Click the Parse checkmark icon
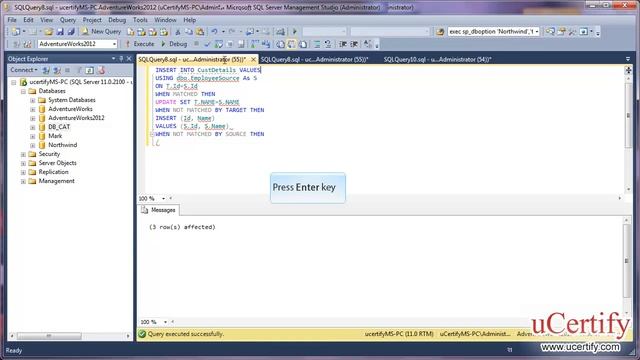The width and height of the screenshot is (640, 360). tap(207, 44)
